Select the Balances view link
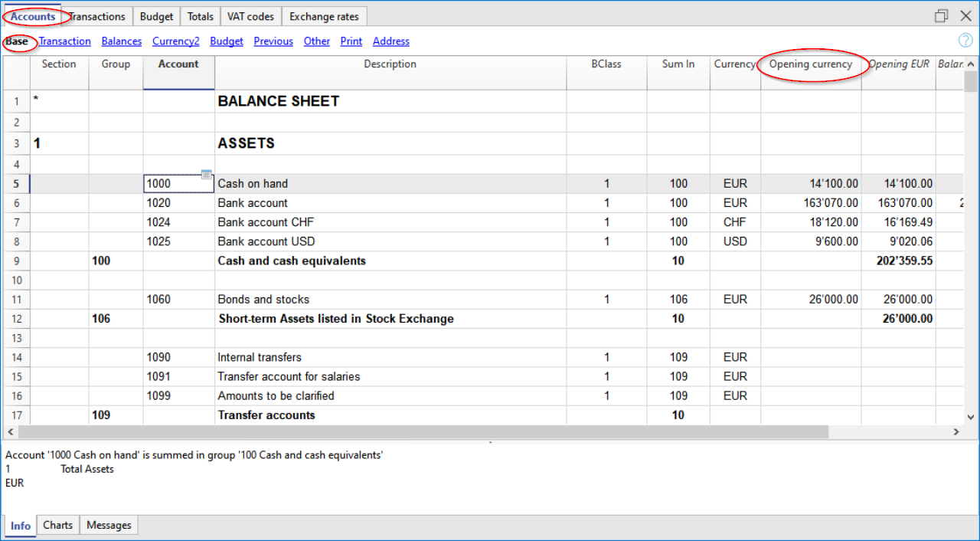The height and width of the screenshot is (541, 980). point(122,41)
